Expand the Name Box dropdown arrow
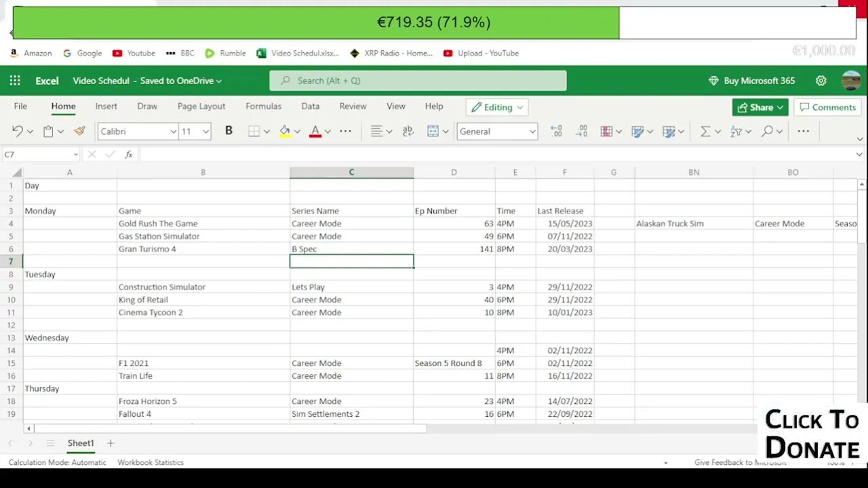This screenshot has width=868, height=488. (75, 155)
